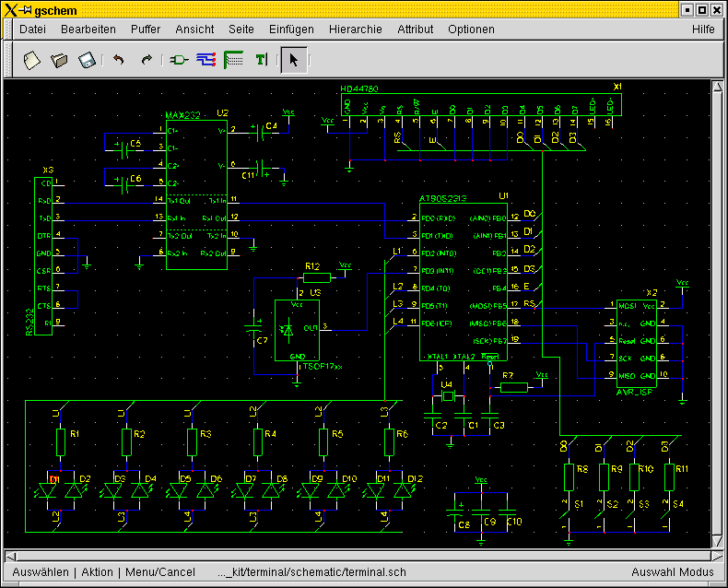
Task: Toggle the Select mode arrow tool
Action: [x=294, y=60]
